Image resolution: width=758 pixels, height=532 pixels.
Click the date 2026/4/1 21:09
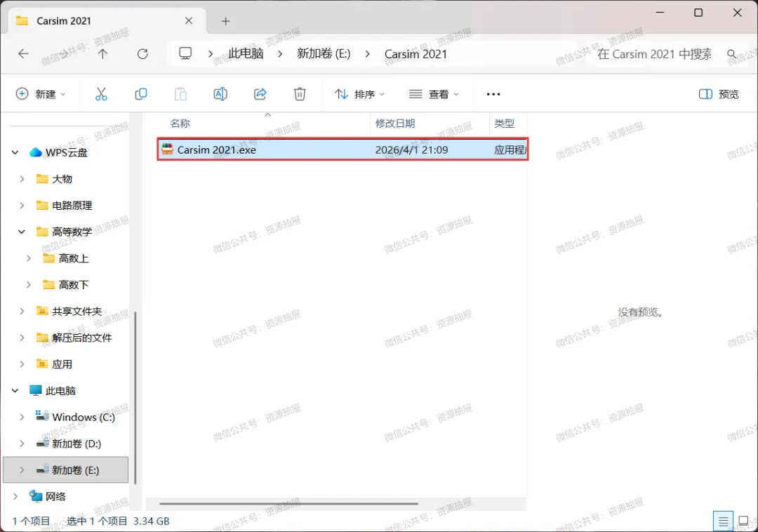pos(411,149)
